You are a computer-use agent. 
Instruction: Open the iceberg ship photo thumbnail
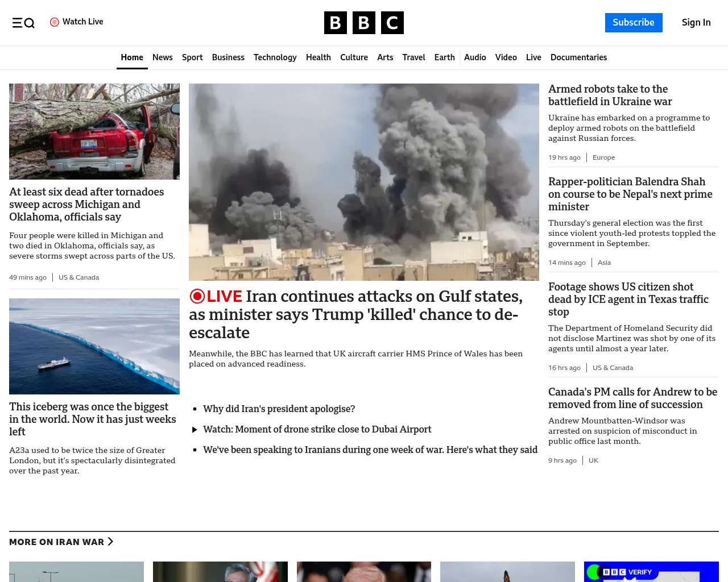(94, 346)
